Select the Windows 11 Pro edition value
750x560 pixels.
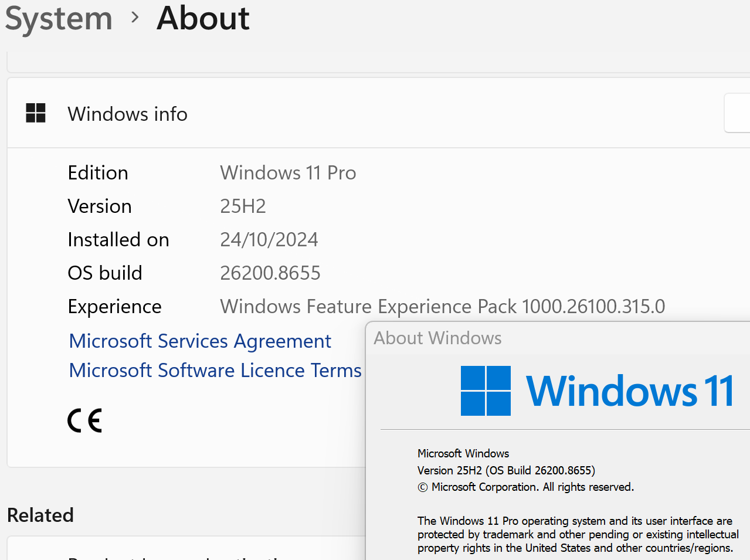288,173
